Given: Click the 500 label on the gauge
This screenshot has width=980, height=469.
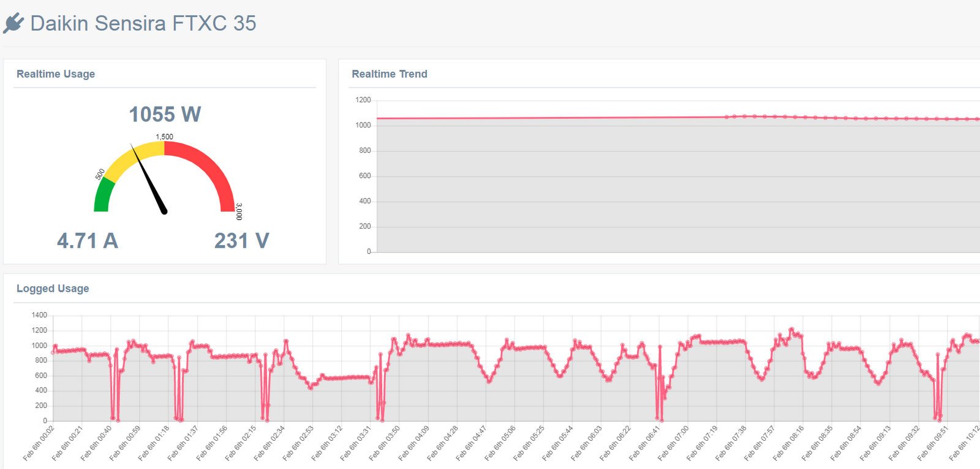Looking at the screenshot, I should [100, 174].
